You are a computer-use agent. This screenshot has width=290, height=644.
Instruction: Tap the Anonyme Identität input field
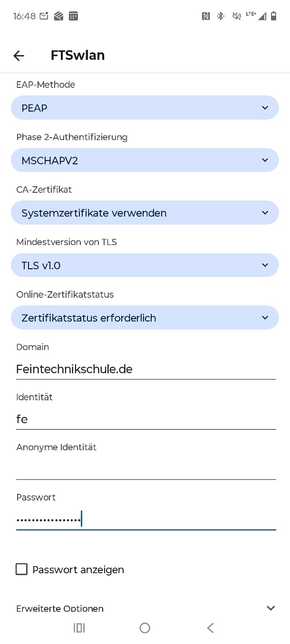145,469
